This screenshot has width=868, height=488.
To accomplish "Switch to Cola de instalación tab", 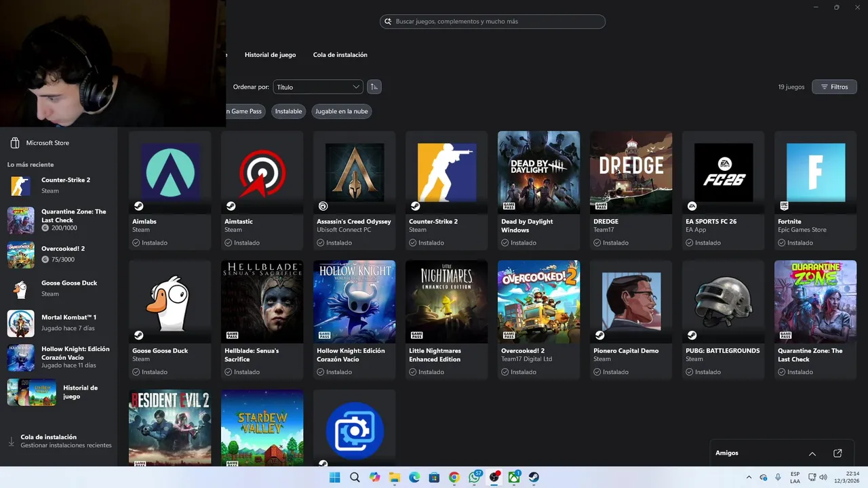I will point(340,55).
